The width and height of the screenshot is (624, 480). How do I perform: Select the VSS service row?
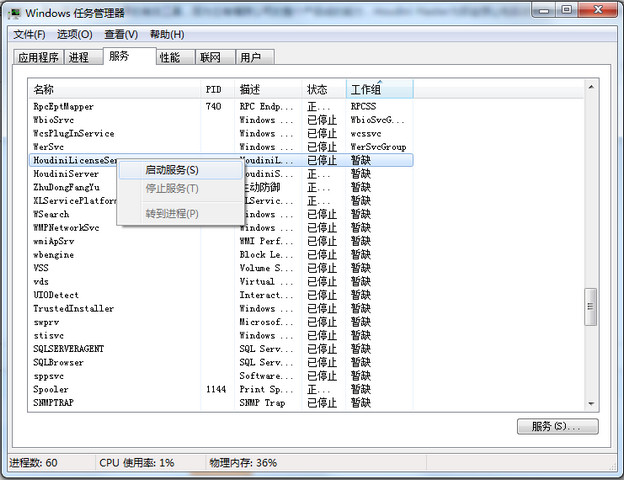[x=221, y=268]
